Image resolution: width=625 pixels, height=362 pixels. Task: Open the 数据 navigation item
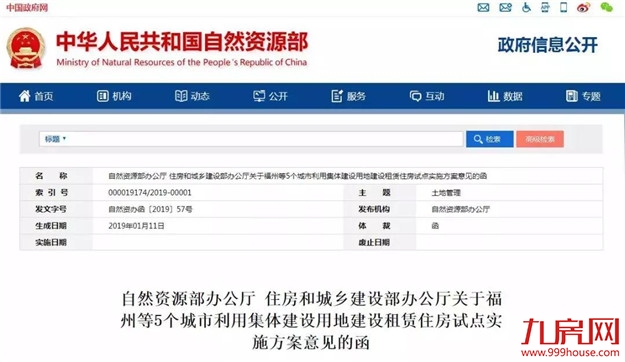point(505,96)
